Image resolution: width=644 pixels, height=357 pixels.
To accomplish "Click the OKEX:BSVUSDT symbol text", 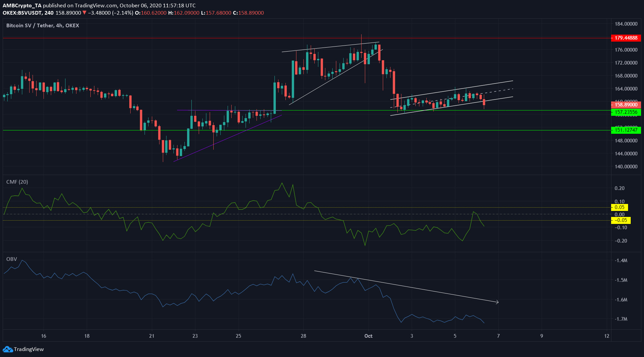I will point(23,13).
